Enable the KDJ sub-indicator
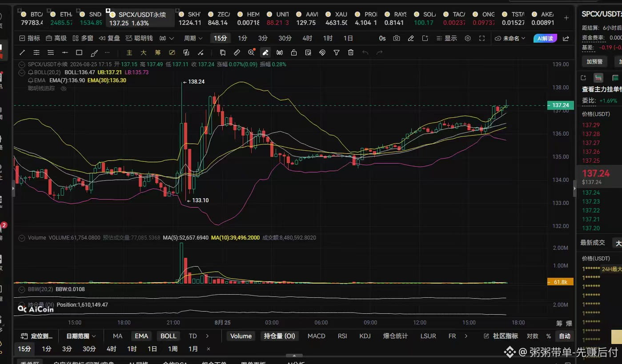622x364 pixels. 365,336
